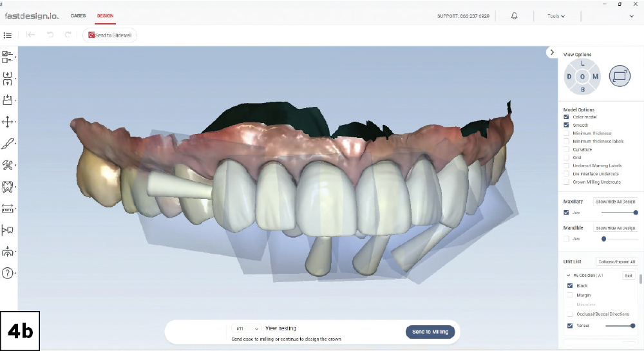Click the go-to-first-step arrow icon
This screenshot has height=351, width=644.
pos(30,35)
